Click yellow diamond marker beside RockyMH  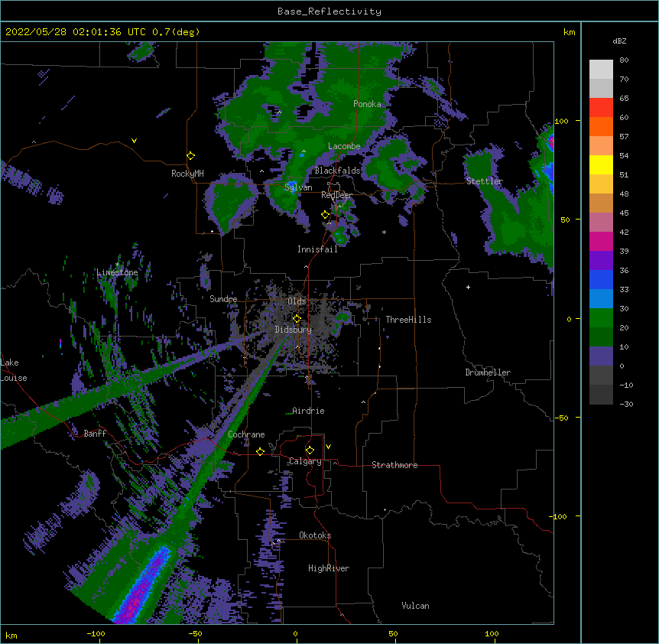pos(191,156)
